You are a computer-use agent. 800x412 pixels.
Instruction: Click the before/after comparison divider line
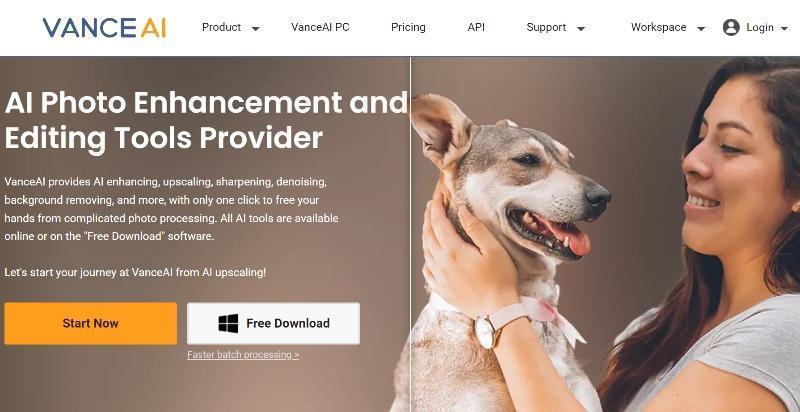point(410,234)
